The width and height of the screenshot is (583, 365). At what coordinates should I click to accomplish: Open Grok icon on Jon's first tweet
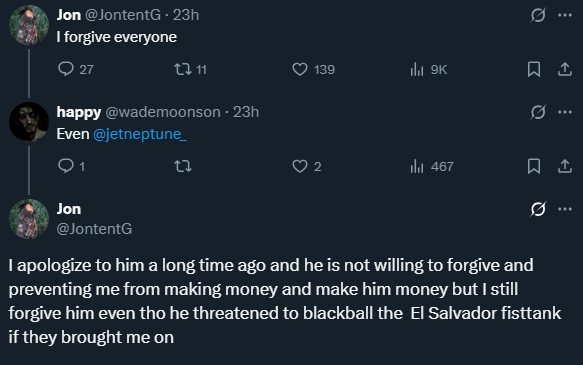(x=538, y=15)
